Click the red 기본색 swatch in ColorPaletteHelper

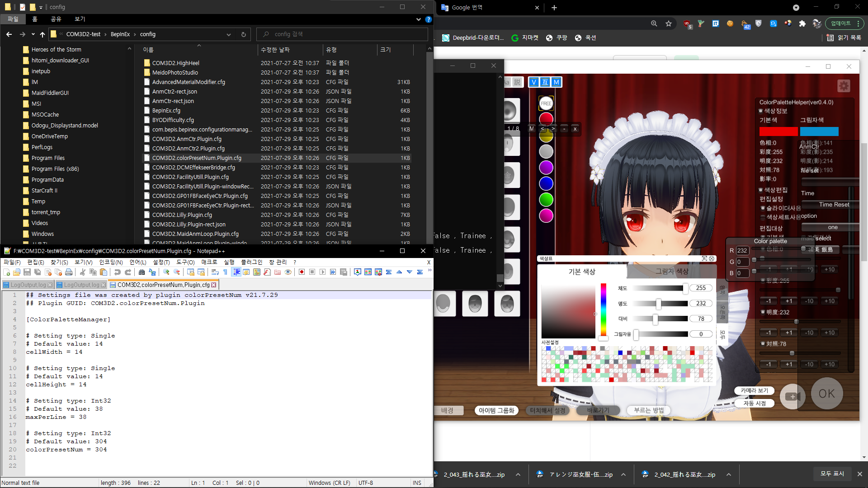pyautogui.click(x=778, y=131)
